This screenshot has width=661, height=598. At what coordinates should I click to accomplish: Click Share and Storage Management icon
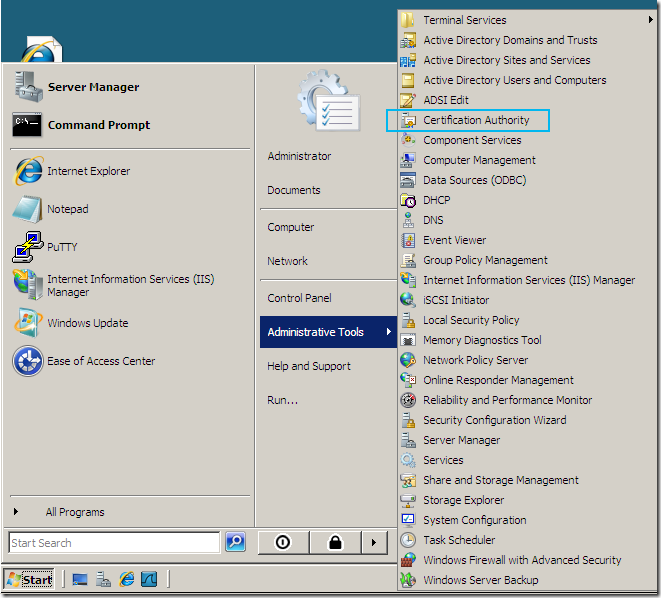tap(408, 480)
